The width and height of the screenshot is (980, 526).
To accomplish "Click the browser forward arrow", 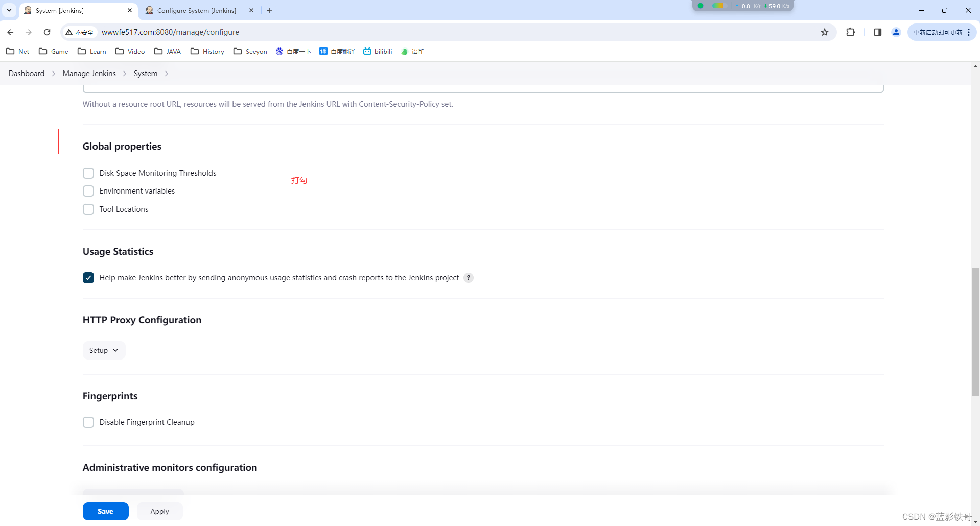I will tap(29, 32).
